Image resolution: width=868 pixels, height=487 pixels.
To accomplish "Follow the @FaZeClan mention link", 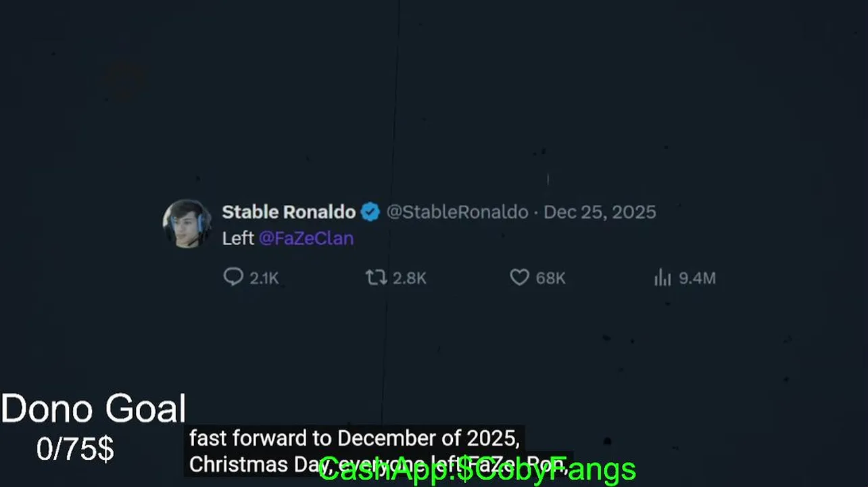I will (x=306, y=238).
